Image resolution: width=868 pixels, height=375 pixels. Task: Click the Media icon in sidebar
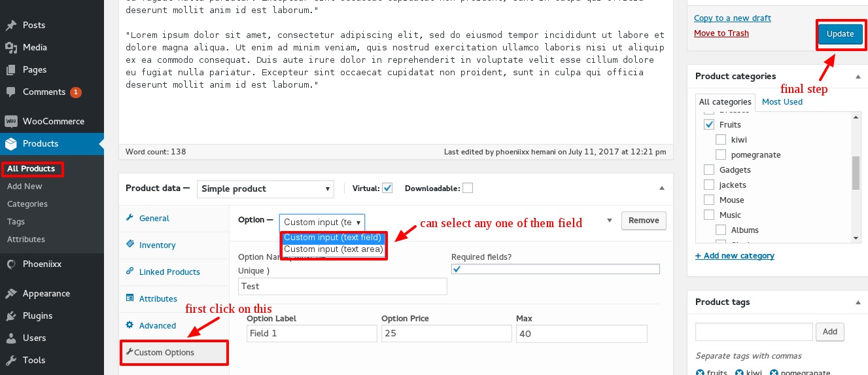[11, 48]
